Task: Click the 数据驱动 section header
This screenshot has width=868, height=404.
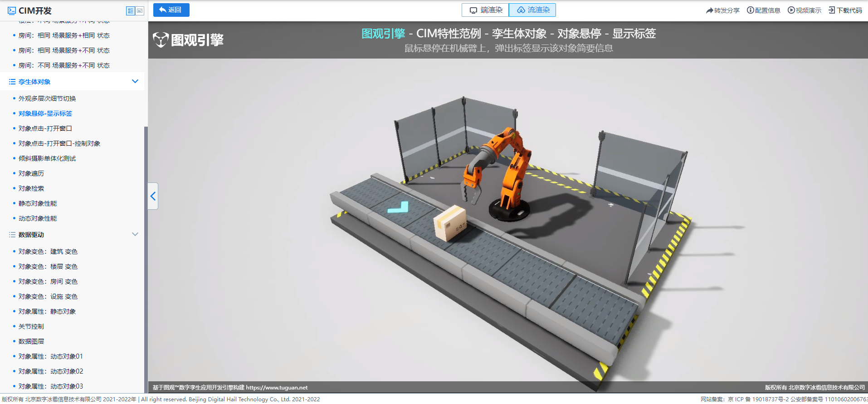Action: (72, 235)
